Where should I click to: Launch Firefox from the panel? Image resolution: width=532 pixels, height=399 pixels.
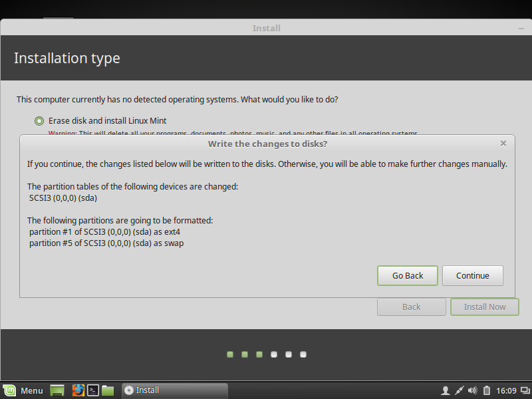(x=78, y=390)
